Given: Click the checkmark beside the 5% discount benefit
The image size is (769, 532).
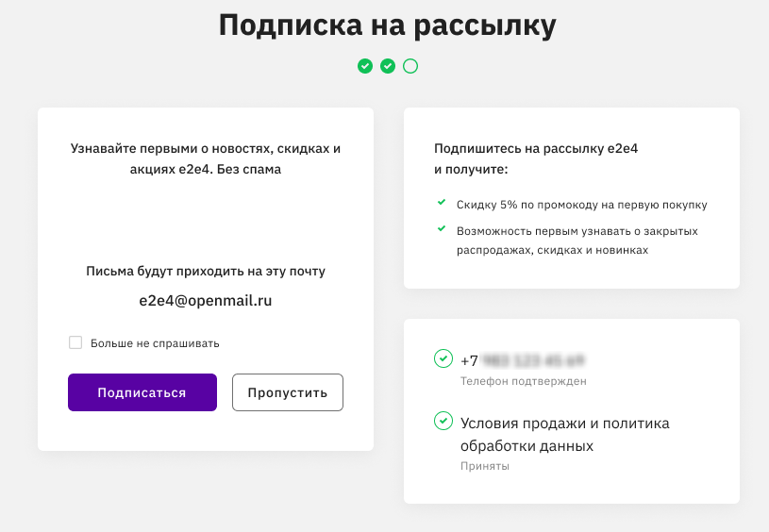Looking at the screenshot, I should tap(442, 202).
